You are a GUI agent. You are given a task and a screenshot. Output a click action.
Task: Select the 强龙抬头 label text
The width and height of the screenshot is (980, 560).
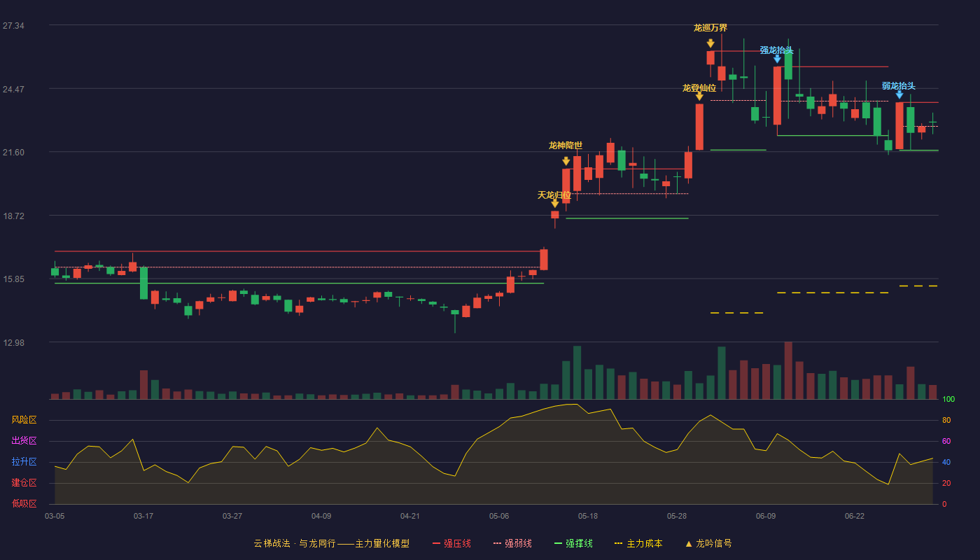[x=777, y=50]
